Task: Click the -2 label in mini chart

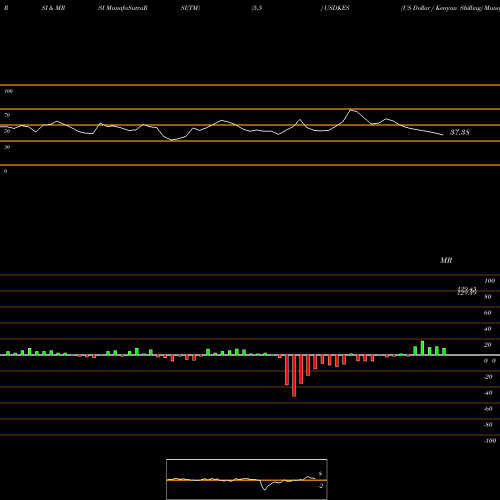Action: point(320,486)
